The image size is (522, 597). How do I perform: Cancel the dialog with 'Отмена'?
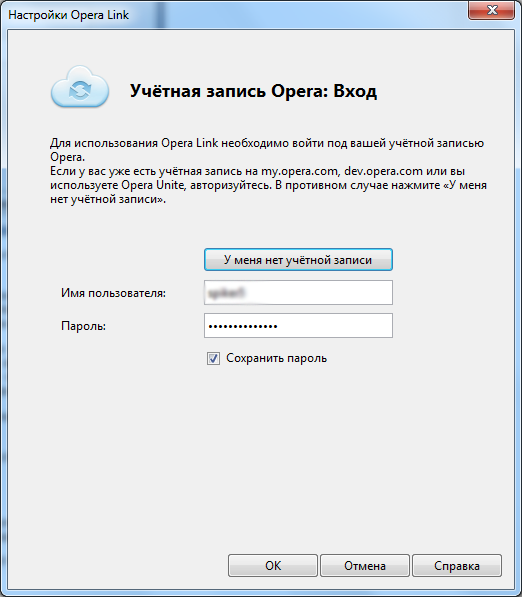click(x=365, y=565)
